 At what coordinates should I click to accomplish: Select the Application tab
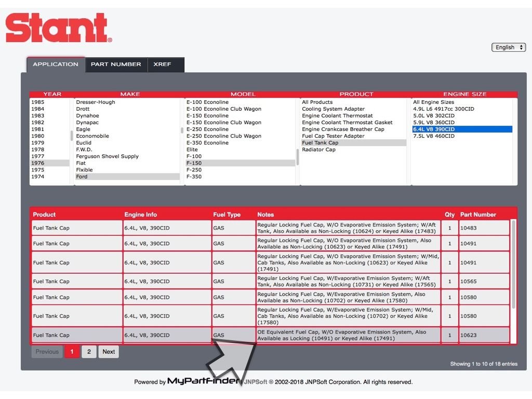click(x=56, y=64)
